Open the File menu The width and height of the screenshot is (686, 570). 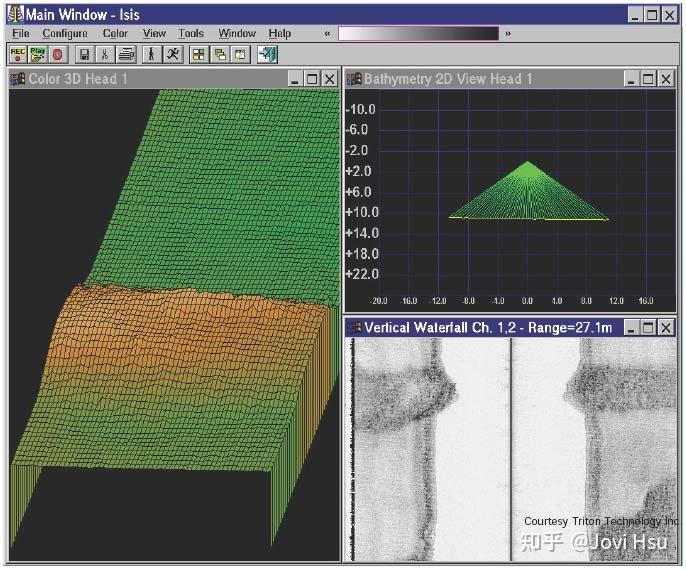point(21,33)
